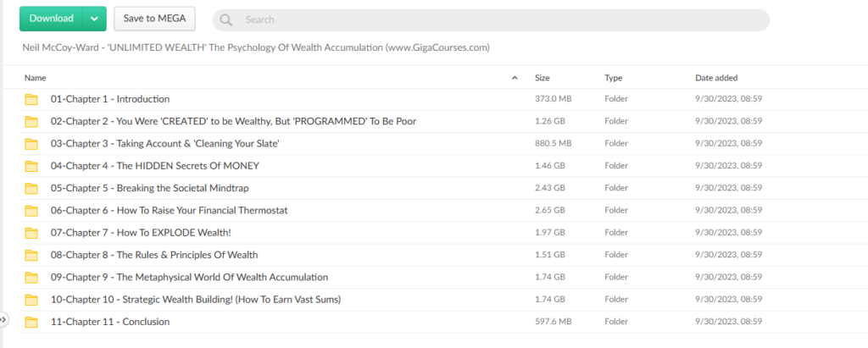Sort files by Size column header

pos(542,78)
